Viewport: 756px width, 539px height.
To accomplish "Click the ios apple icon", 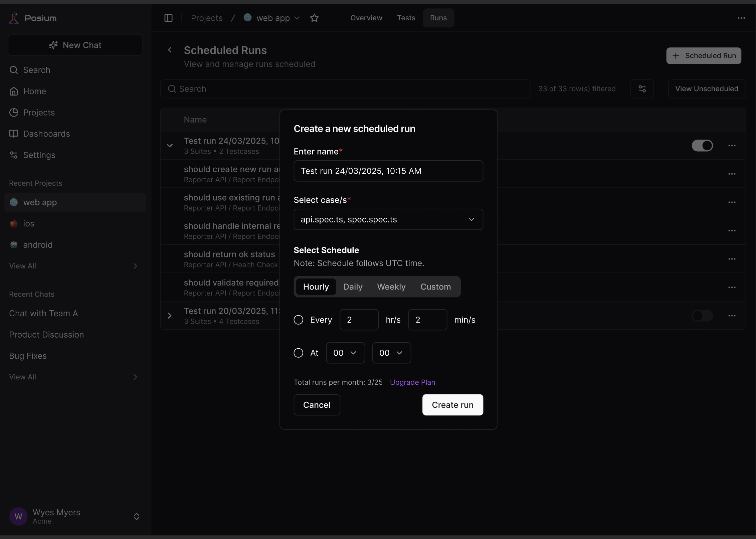I will (x=14, y=223).
